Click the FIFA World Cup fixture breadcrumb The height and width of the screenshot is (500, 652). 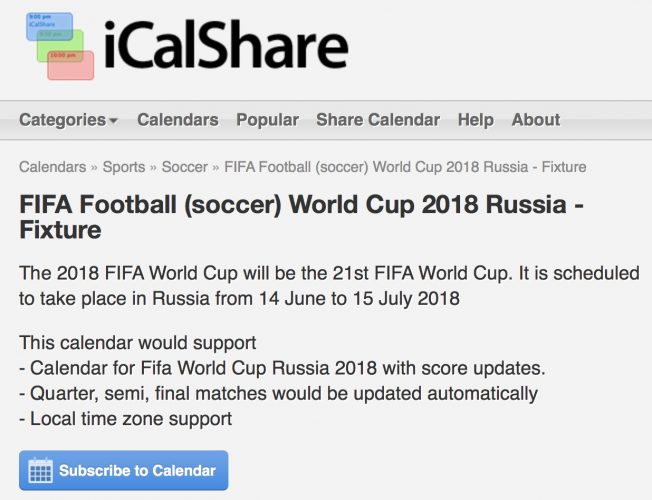tap(405, 167)
